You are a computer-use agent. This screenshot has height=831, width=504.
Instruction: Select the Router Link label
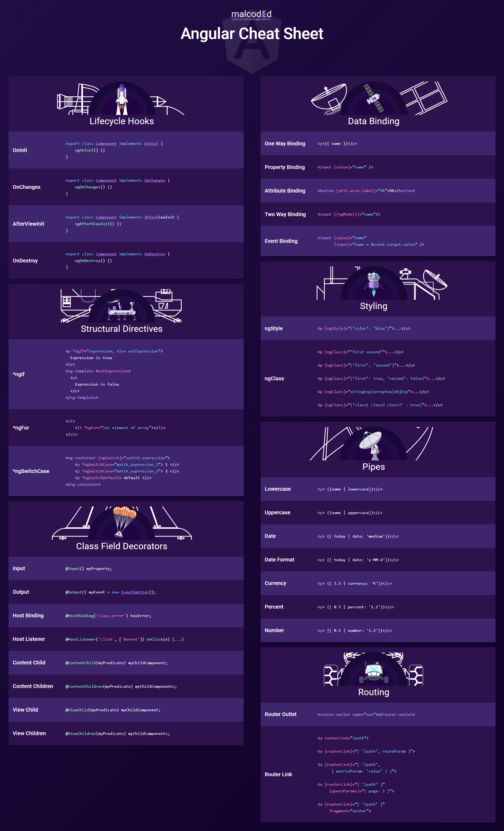(x=278, y=774)
